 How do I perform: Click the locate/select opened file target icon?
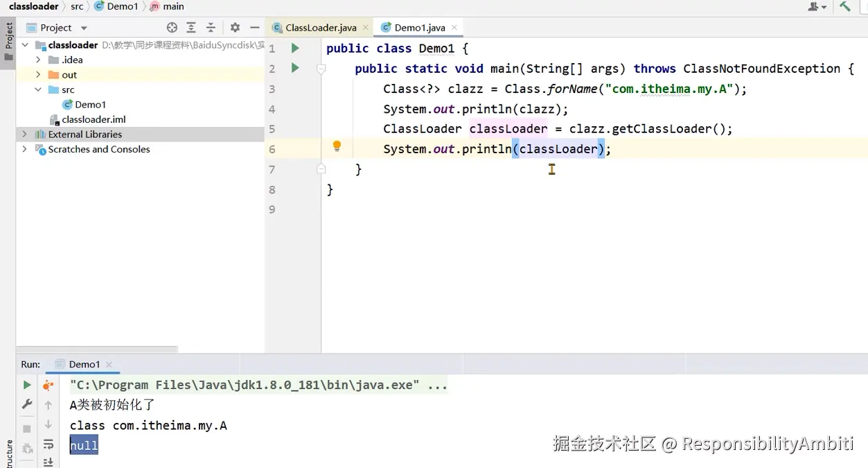coord(172,28)
